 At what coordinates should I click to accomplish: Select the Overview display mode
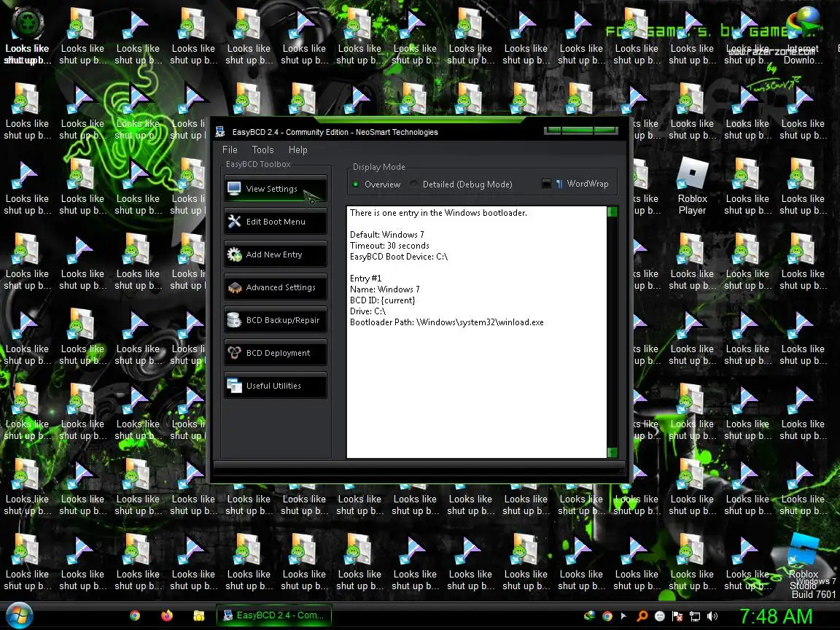pos(377,184)
